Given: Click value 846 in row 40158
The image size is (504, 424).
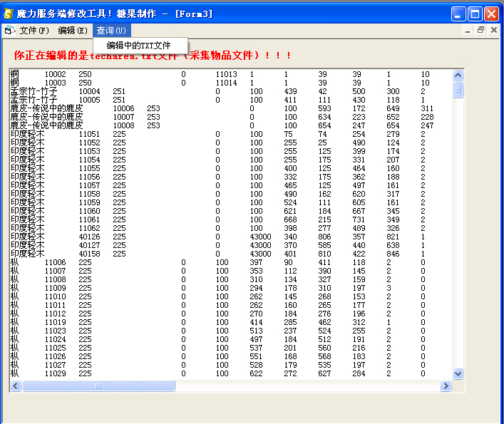Looking at the screenshot, I should pos(393,254).
